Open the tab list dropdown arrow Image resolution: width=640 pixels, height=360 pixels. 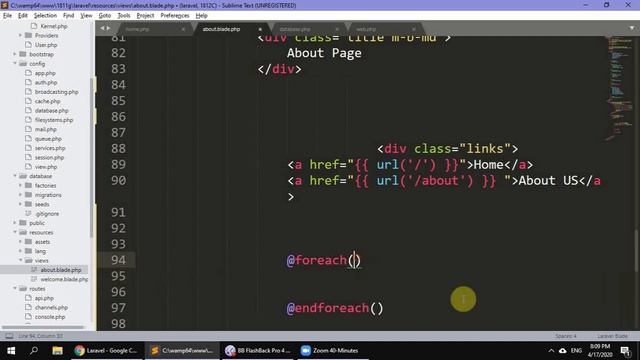click(x=632, y=28)
